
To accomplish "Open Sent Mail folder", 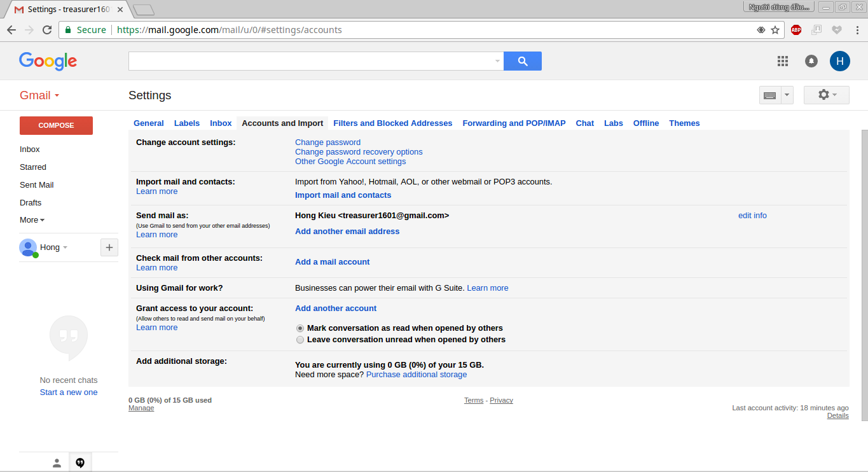I will click(37, 185).
